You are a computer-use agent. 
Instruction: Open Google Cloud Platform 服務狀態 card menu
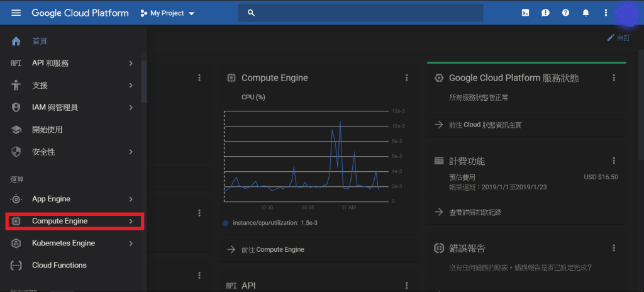coord(614,78)
